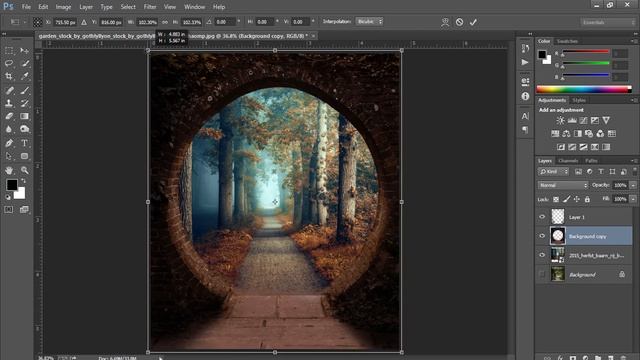This screenshot has width=640, height=360.
Task: Click the red channel slider
Action: 586,52
